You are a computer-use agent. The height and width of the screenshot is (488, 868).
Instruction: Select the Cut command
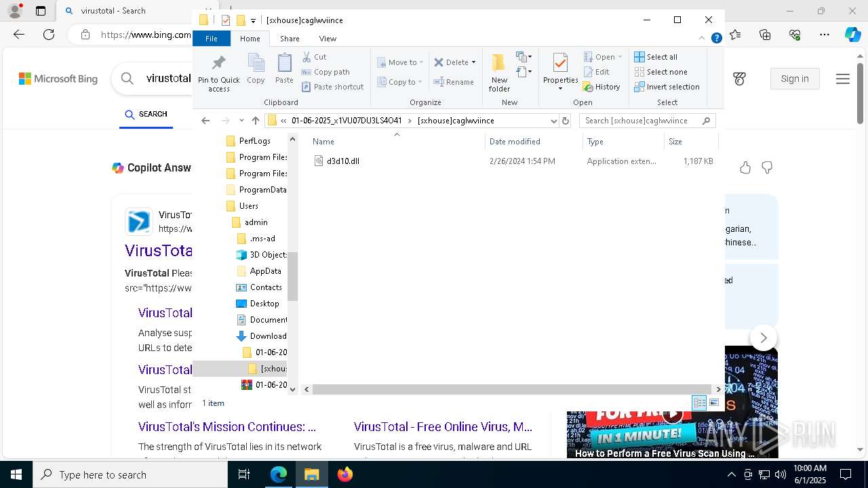(314, 57)
